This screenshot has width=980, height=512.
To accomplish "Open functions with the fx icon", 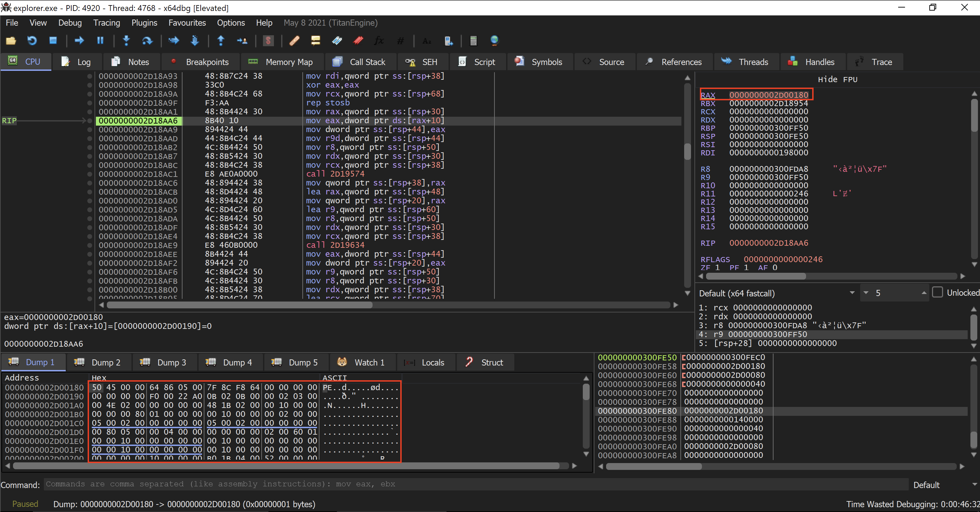I will 379,41.
